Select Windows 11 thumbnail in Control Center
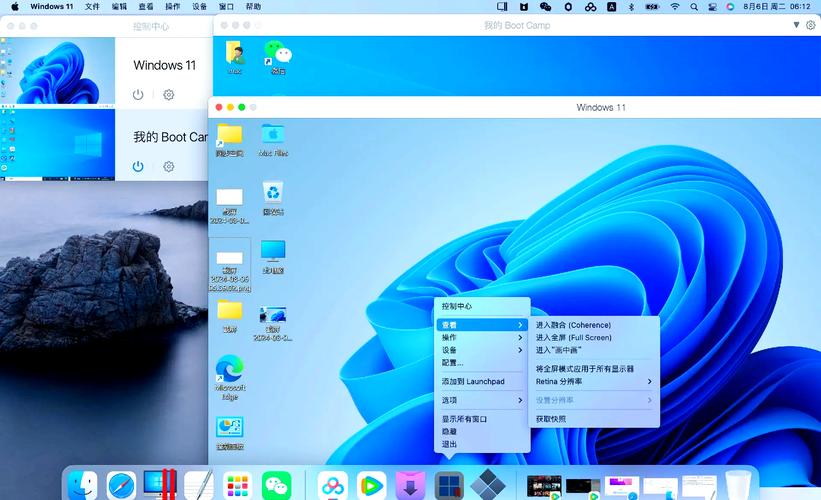 [58, 71]
